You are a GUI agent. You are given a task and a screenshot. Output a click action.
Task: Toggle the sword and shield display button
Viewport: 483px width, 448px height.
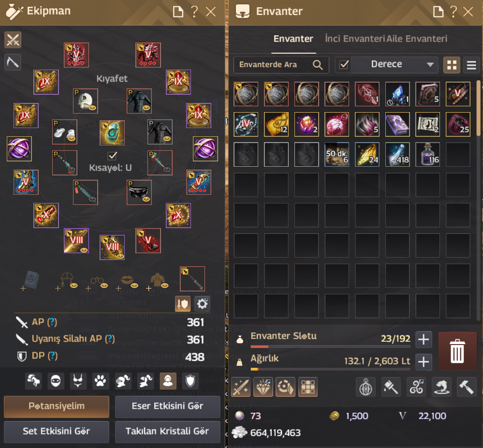click(x=183, y=304)
